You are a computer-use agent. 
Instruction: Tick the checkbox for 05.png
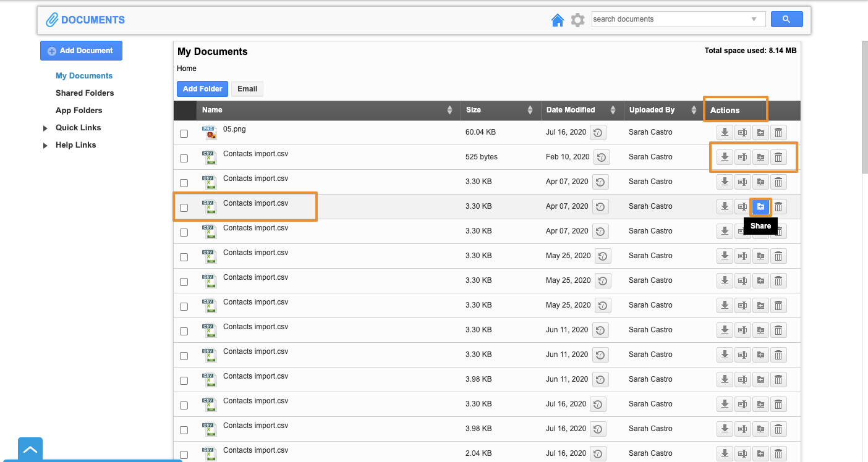click(184, 133)
